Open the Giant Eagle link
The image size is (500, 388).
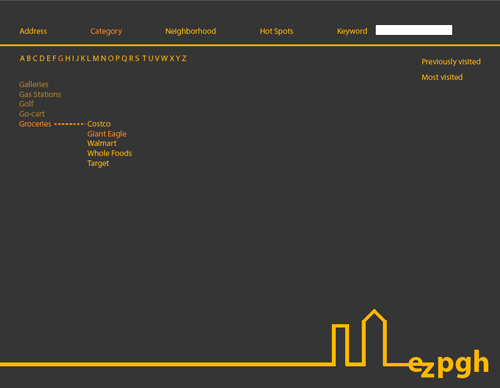click(x=107, y=134)
